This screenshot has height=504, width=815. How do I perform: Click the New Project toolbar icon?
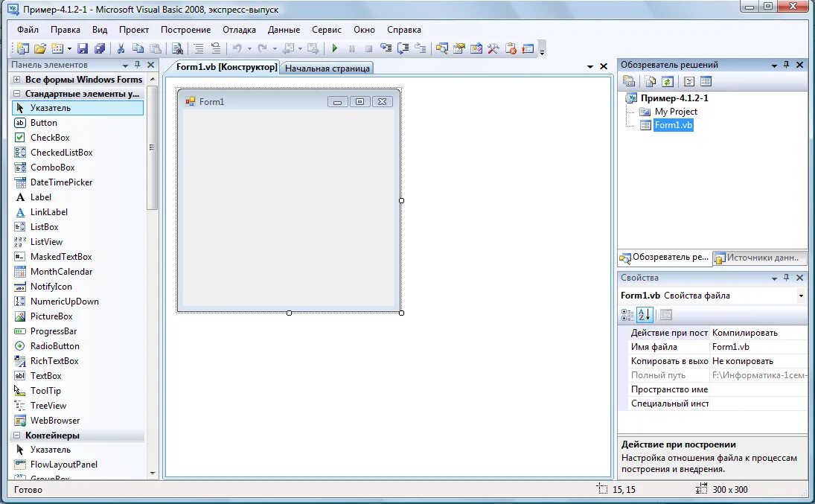click(22, 48)
